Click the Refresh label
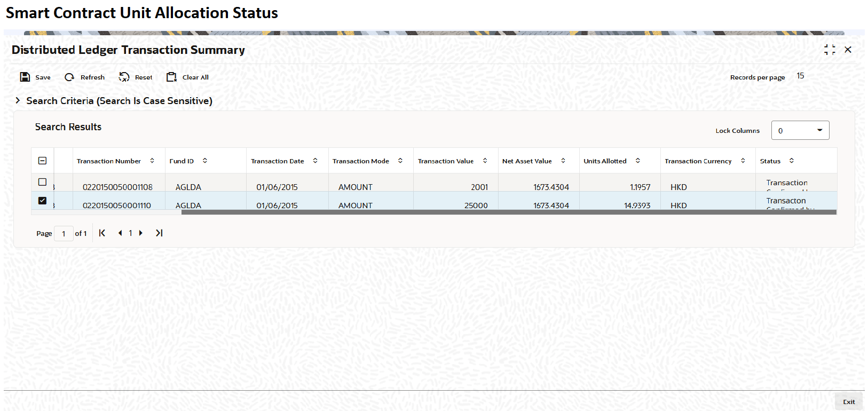 click(x=92, y=77)
